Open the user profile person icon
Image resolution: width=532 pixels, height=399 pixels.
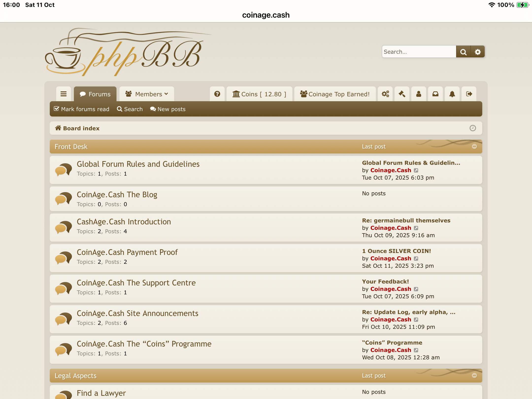pos(419,94)
